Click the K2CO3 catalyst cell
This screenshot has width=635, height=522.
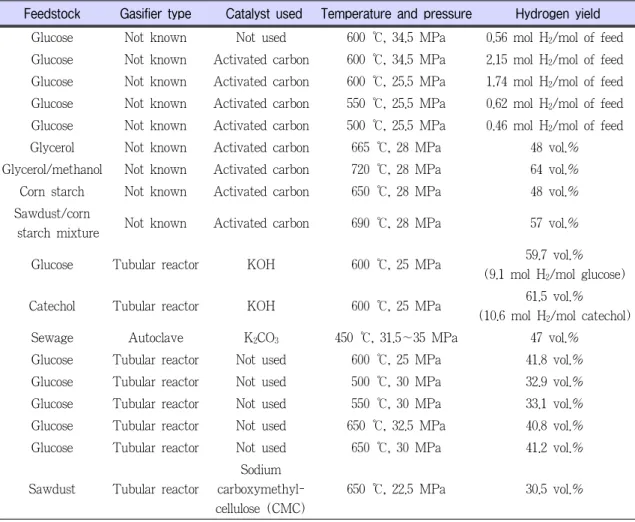point(261,338)
